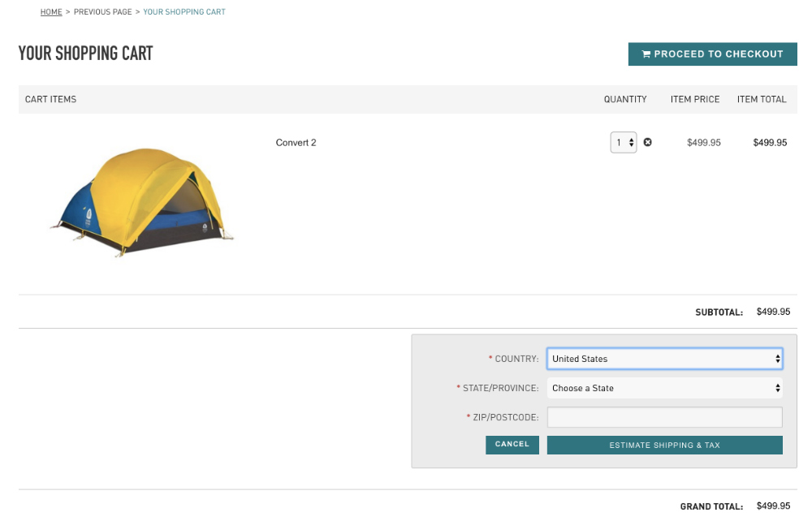Click the Zip/Postcode input field
812x521 pixels.
pos(664,417)
